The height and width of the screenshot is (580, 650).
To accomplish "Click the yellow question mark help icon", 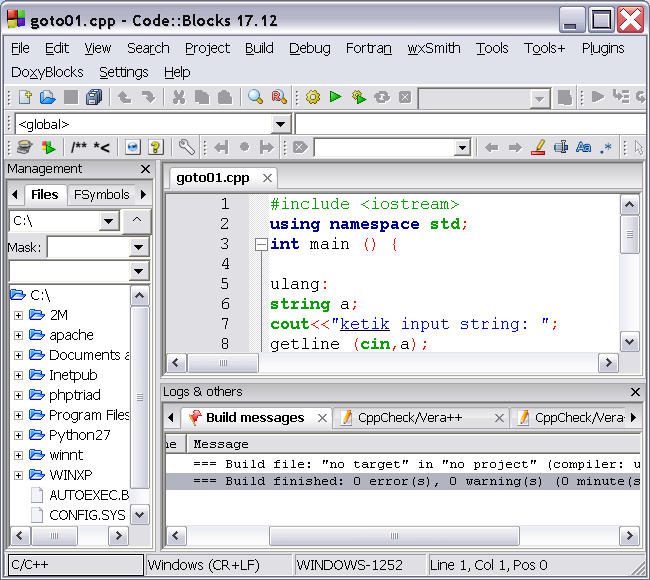I will click(x=155, y=147).
